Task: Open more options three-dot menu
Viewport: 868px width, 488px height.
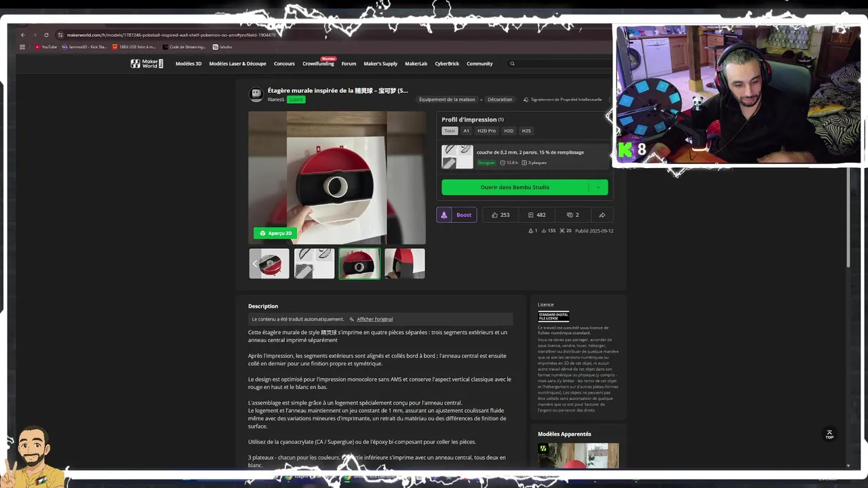Action: point(609,100)
